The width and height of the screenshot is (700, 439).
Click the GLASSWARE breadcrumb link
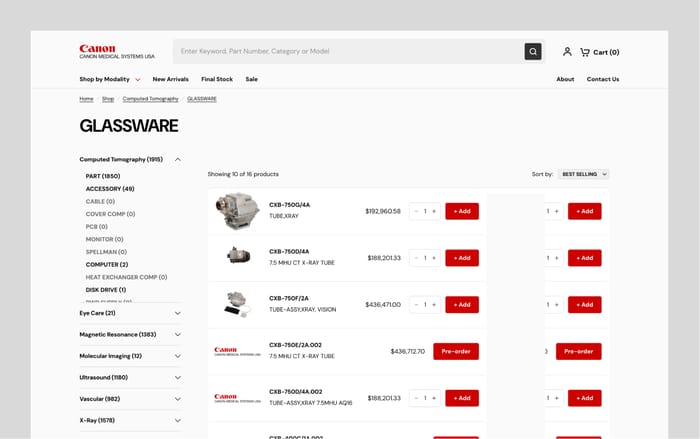click(202, 99)
